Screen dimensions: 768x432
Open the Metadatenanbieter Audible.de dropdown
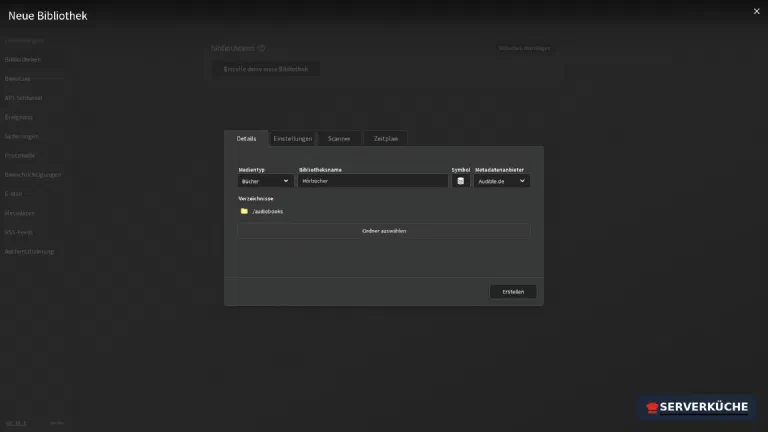(502, 181)
